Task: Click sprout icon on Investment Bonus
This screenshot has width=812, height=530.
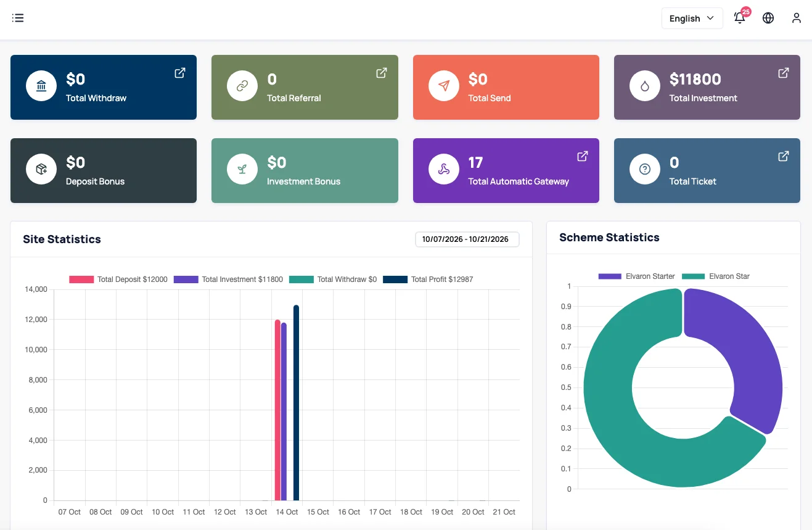Action: 242,169
